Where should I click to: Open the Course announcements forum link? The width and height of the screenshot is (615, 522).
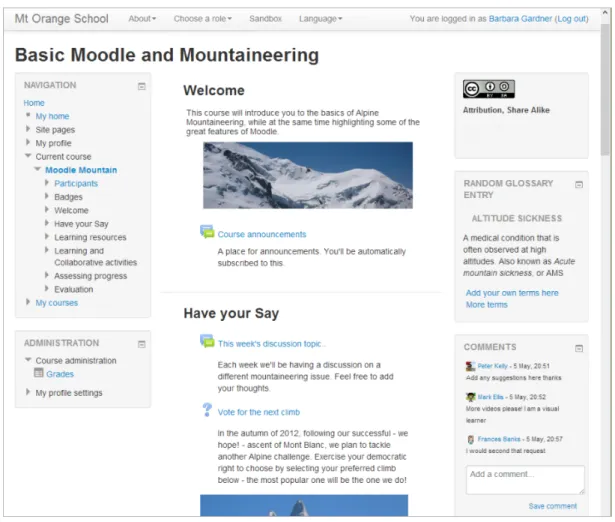(262, 234)
